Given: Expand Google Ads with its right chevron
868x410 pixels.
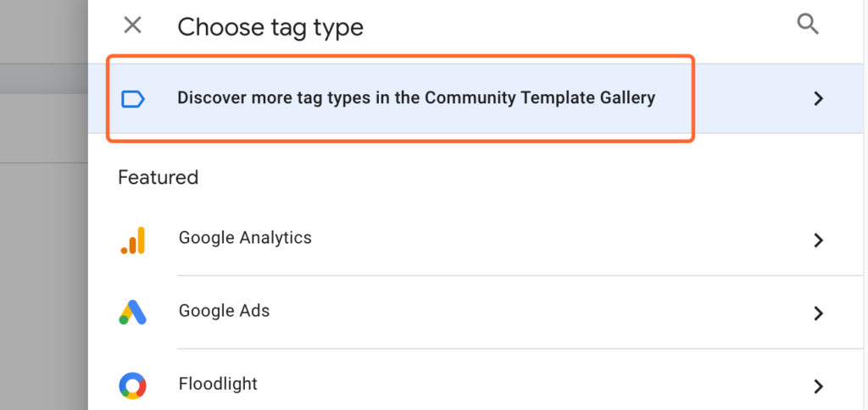Looking at the screenshot, I should 818,313.
